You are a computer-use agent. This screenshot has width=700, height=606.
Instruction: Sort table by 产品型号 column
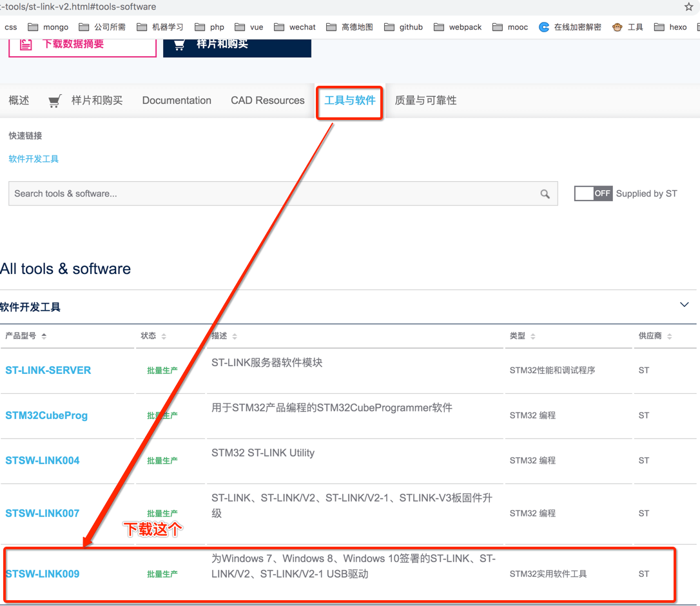(x=43, y=337)
